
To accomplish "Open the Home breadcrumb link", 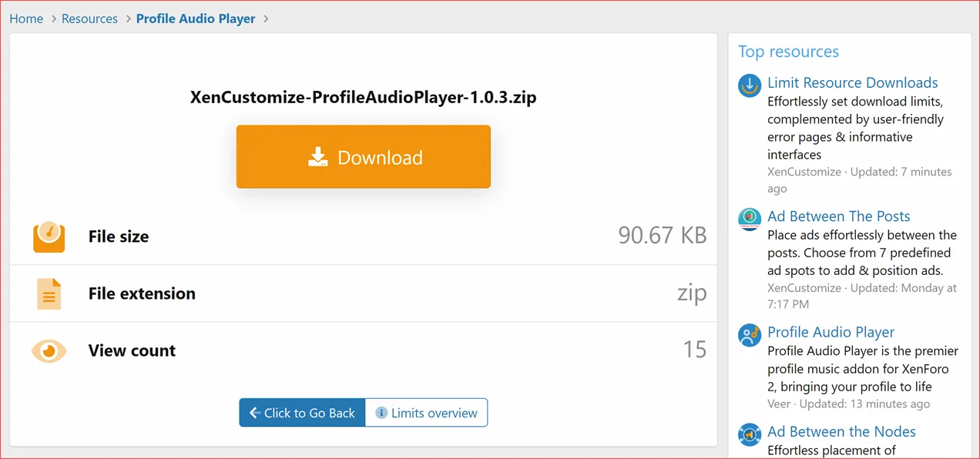I will [x=26, y=18].
